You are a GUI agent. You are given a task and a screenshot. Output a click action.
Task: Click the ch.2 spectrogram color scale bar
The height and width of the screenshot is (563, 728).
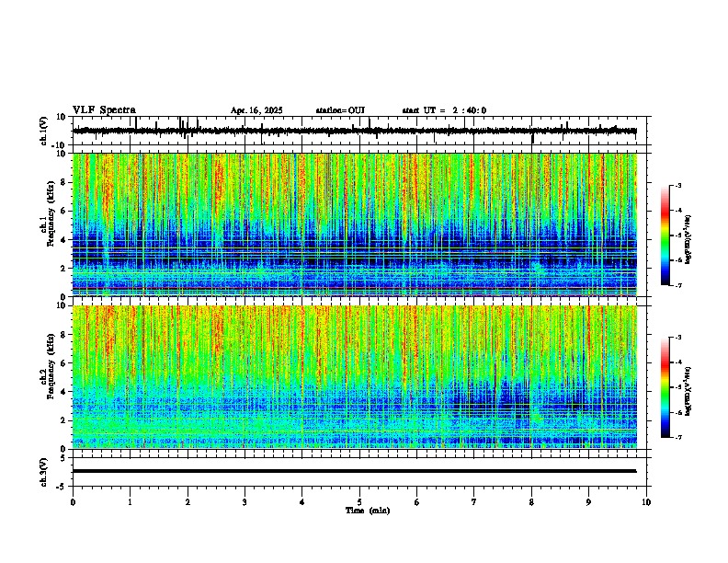point(665,387)
